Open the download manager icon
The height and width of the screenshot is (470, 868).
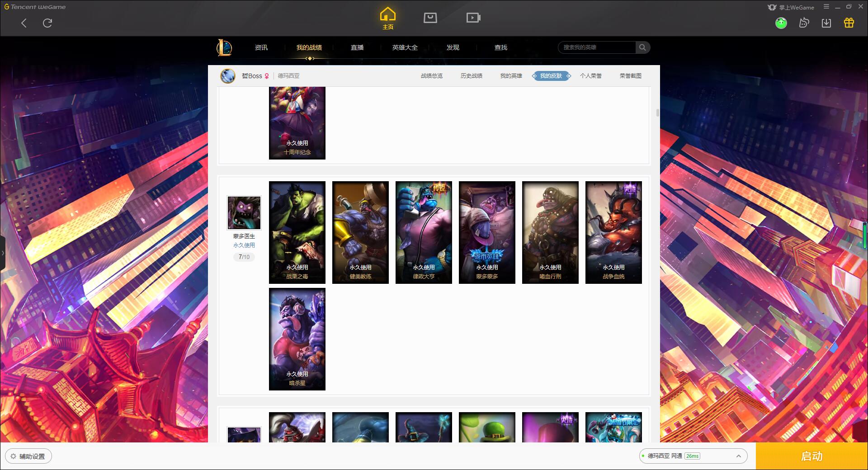[x=826, y=23]
